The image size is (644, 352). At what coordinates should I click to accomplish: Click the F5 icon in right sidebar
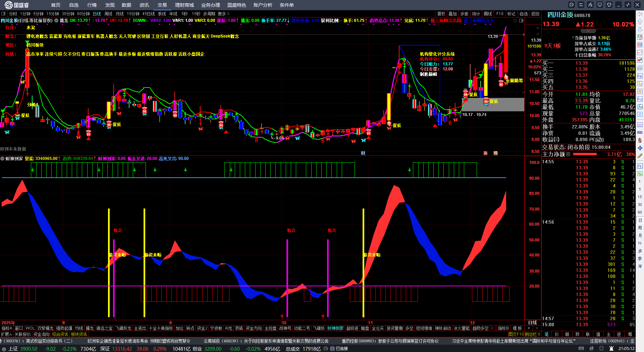coord(640,166)
